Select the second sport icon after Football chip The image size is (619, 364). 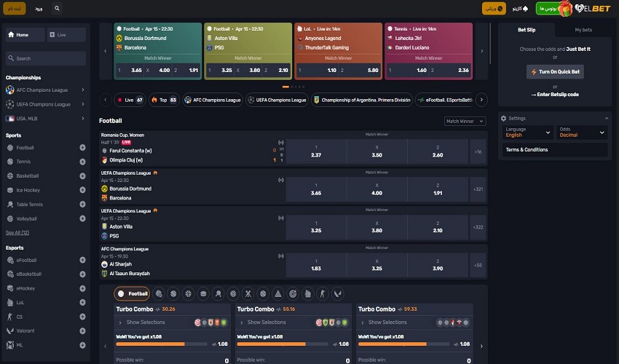click(x=173, y=293)
